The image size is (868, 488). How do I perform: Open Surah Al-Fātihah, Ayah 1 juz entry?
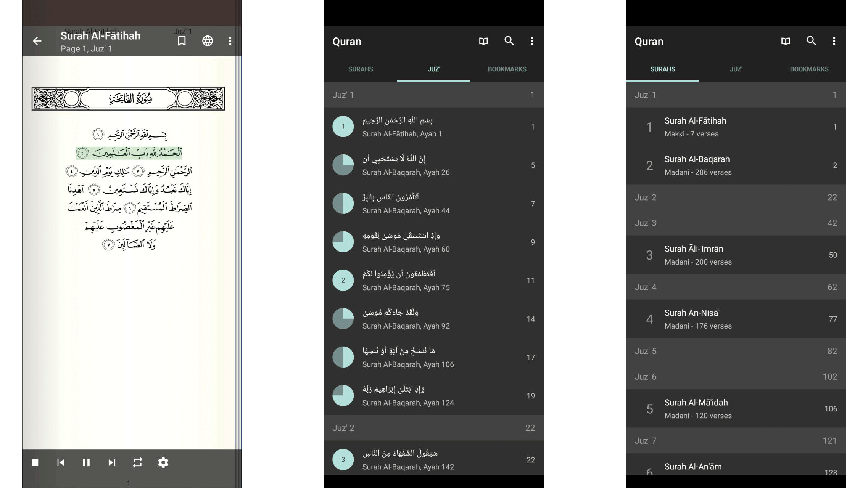pos(434,127)
